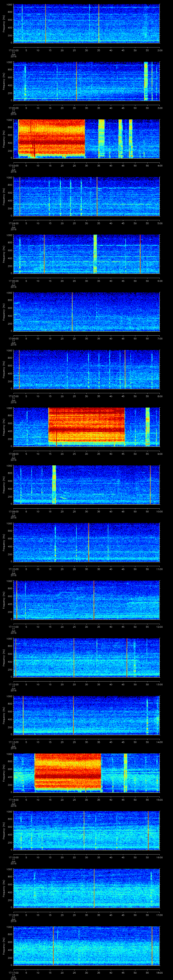Image resolution: width=173 pixels, height=980 pixels.
Task: Click the "17:12:00" start time label
Action: (x=13, y=684)
